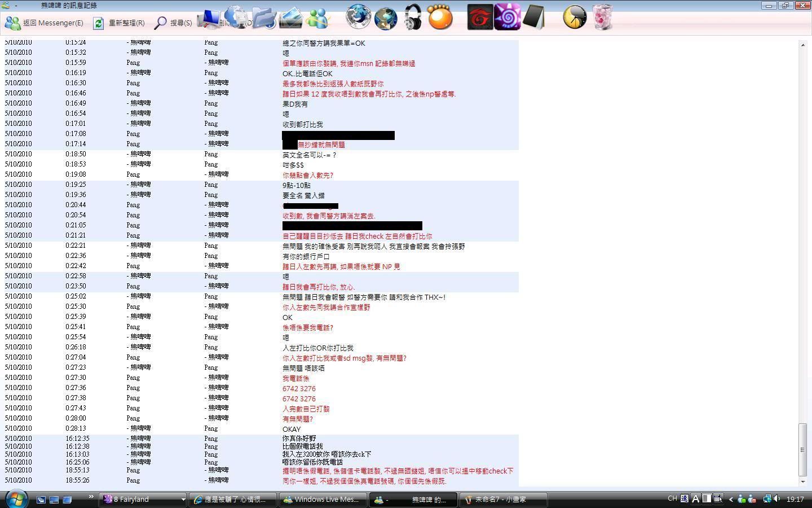Click 重新整理 refresh button
The width and height of the screenshot is (812, 508).
119,23
